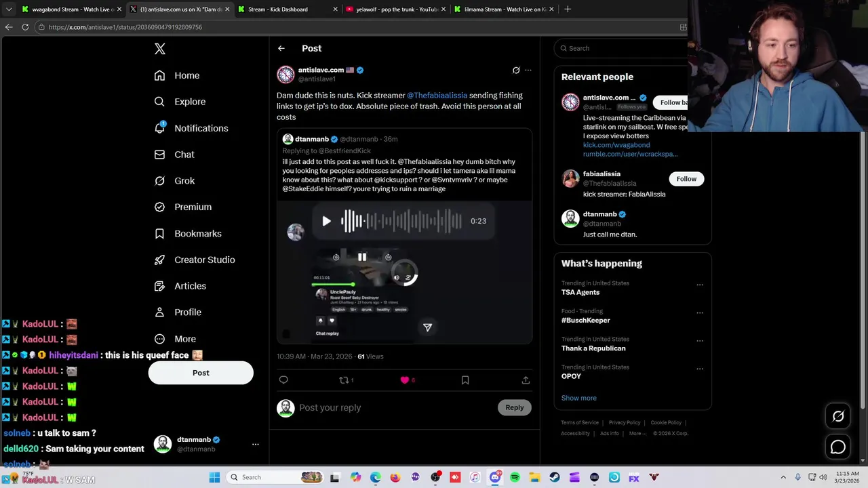The image size is (868, 488).
Task: Open the Windows Start menu
Action: (x=214, y=477)
